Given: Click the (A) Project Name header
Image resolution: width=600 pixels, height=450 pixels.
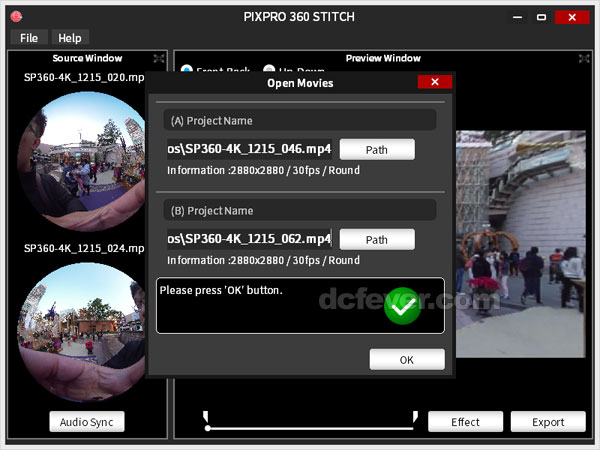Looking at the screenshot, I should pos(300,121).
